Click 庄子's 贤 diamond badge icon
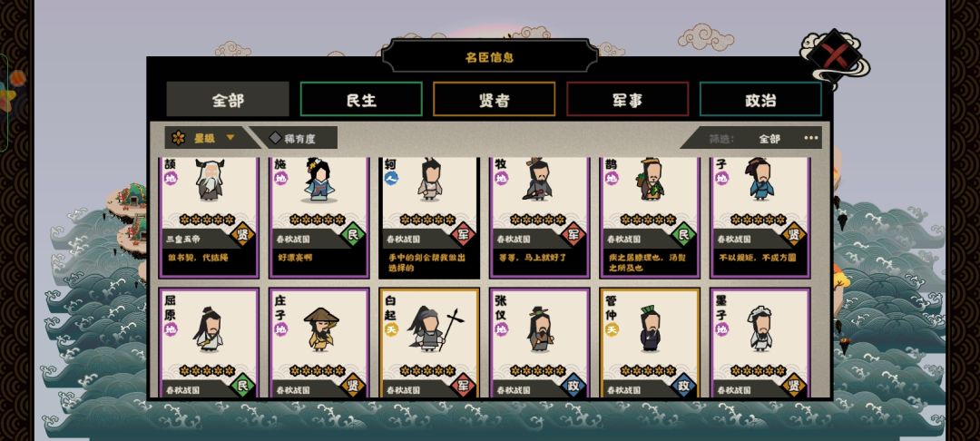Image resolution: width=980 pixels, height=441 pixels. 353,386
